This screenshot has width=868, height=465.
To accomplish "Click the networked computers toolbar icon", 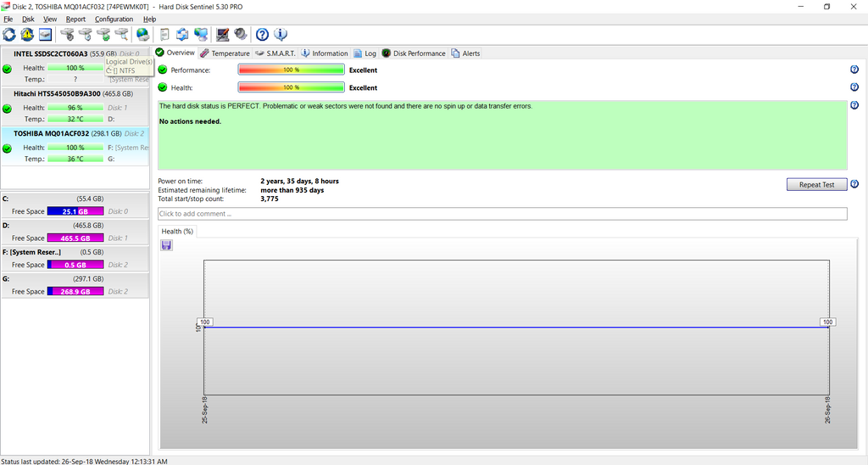I will tap(201, 34).
